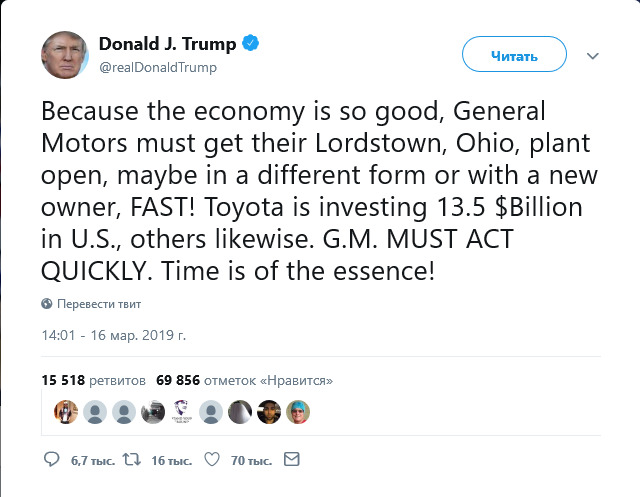
Task: Click the purple logo liker avatar
Action: point(182,410)
